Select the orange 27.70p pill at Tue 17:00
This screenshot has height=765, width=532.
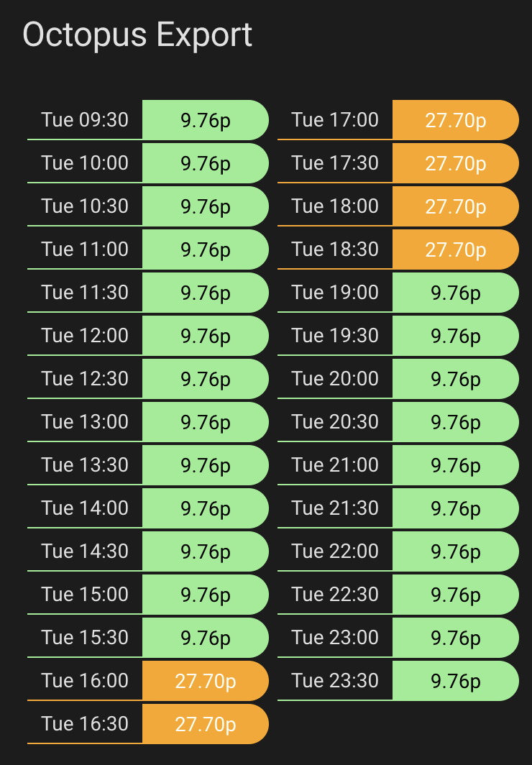point(455,120)
